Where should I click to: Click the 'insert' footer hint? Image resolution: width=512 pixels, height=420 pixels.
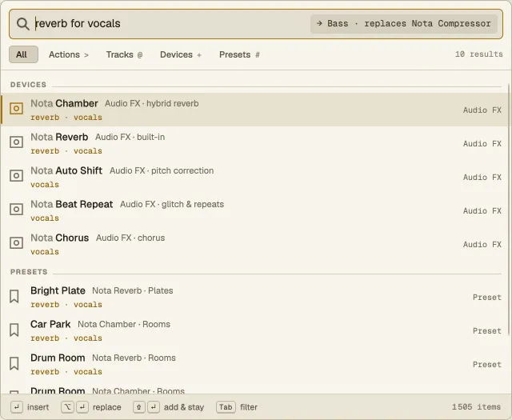coord(38,407)
